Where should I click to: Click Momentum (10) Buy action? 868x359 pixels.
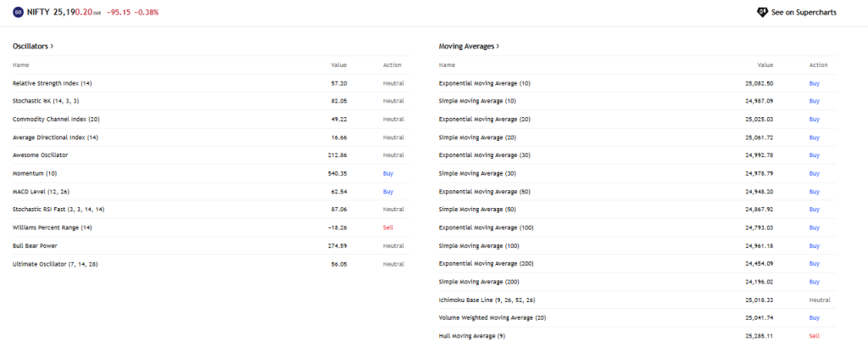point(388,173)
